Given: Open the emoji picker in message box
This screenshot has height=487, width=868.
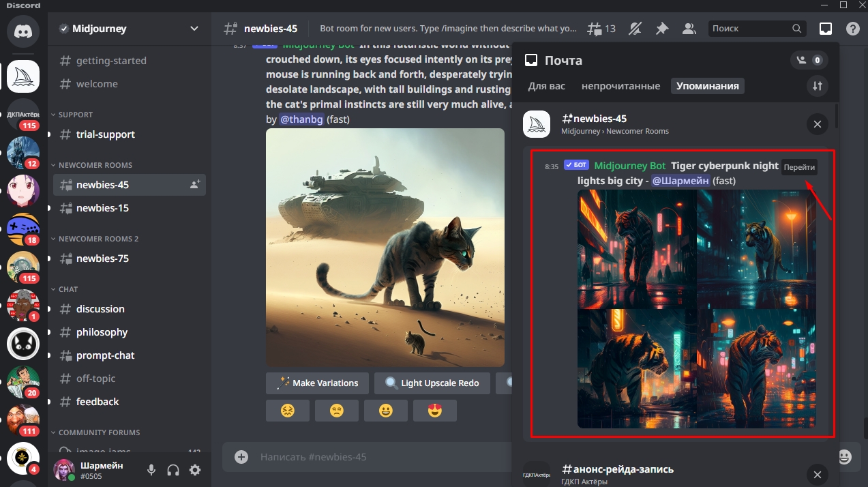Looking at the screenshot, I should (x=845, y=456).
